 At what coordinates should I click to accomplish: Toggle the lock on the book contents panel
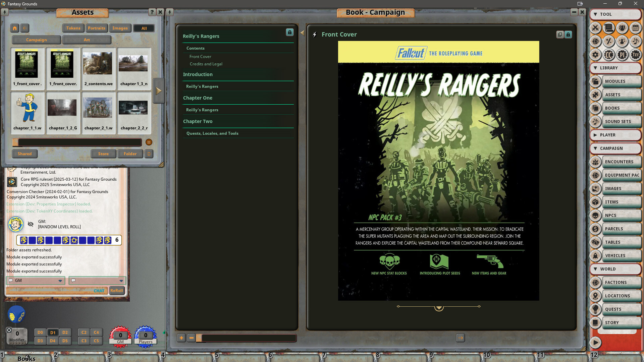(x=290, y=33)
